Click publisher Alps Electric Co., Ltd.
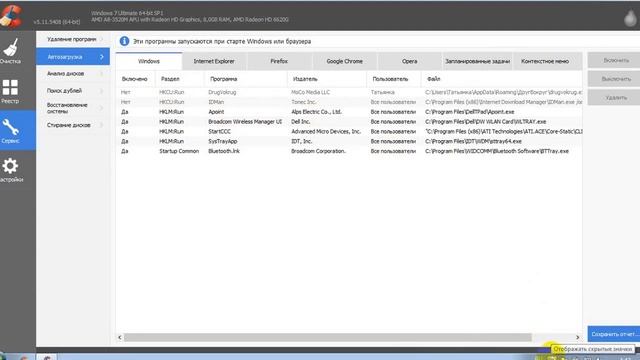The height and width of the screenshot is (360, 640). coord(316,112)
